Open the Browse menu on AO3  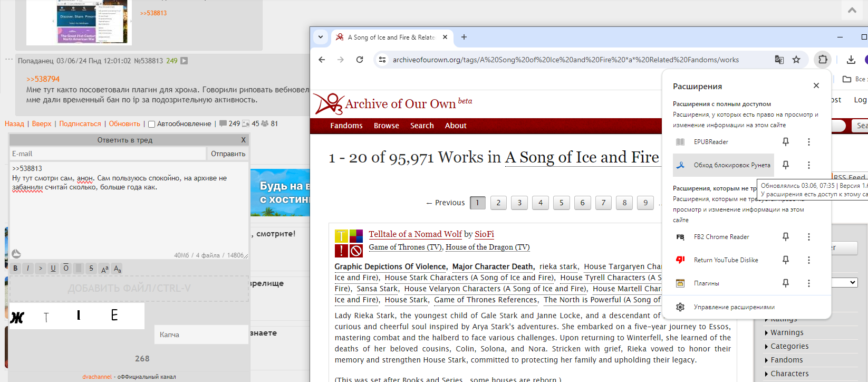(387, 126)
